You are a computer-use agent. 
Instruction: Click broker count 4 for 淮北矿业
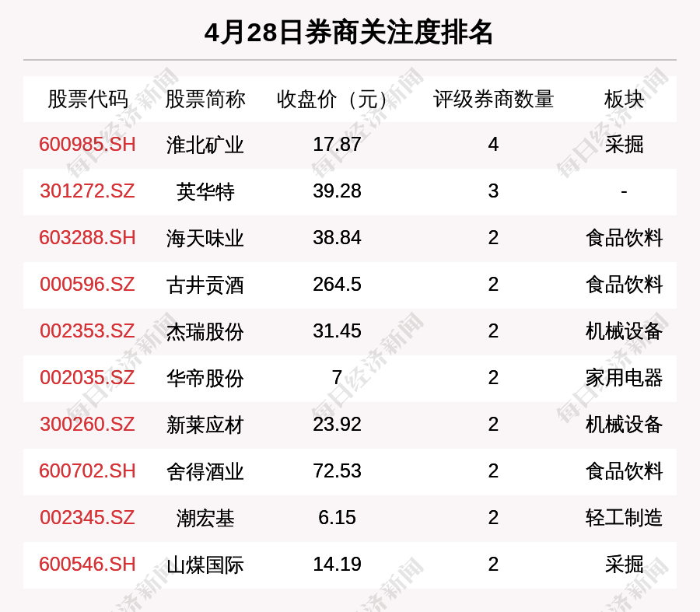pyautogui.click(x=493, y=145)
